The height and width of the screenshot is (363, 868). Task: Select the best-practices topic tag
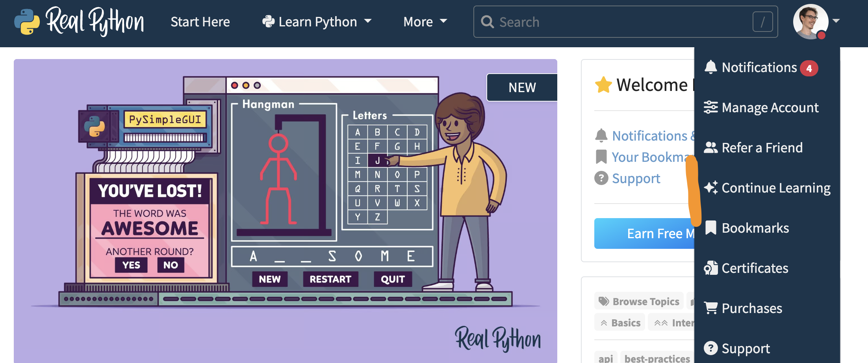[657, 357]
